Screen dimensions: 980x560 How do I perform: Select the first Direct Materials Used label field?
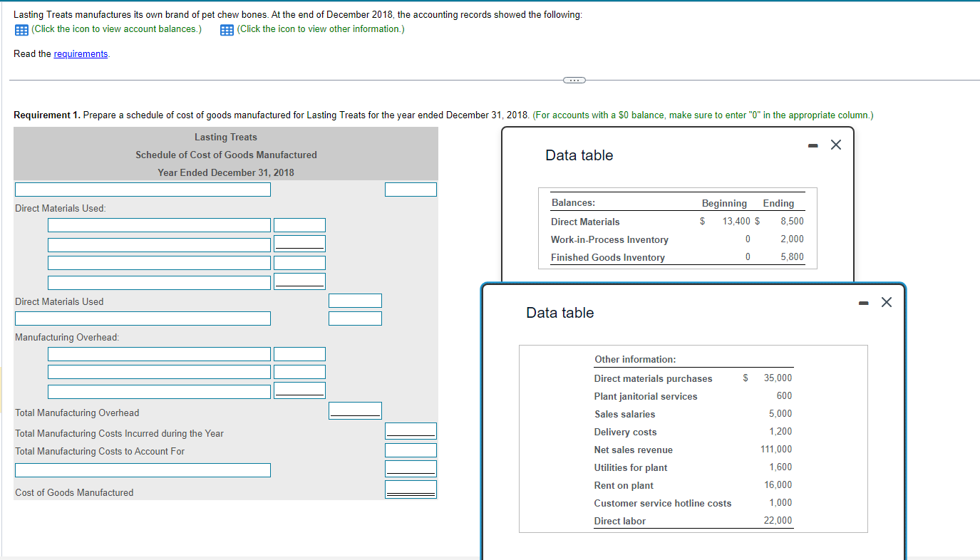tap(160, 225)
